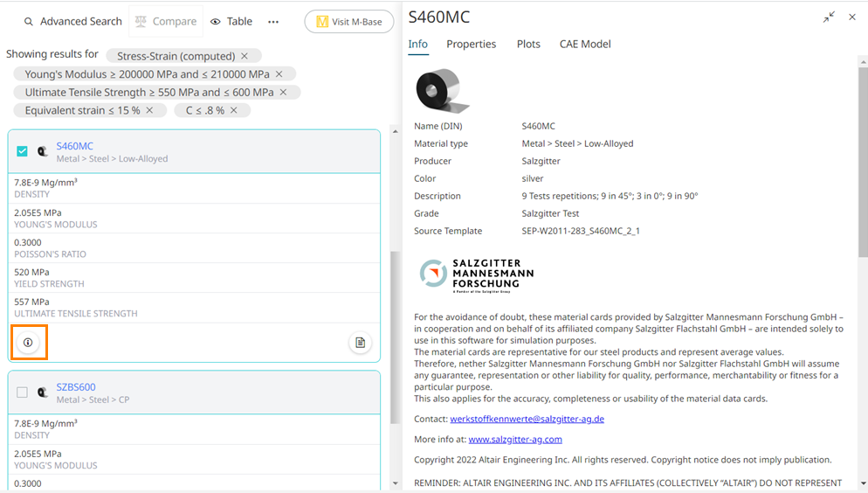
Task: Uncheck the S460MC material checkbox
Action: click(x=23, y=151)
